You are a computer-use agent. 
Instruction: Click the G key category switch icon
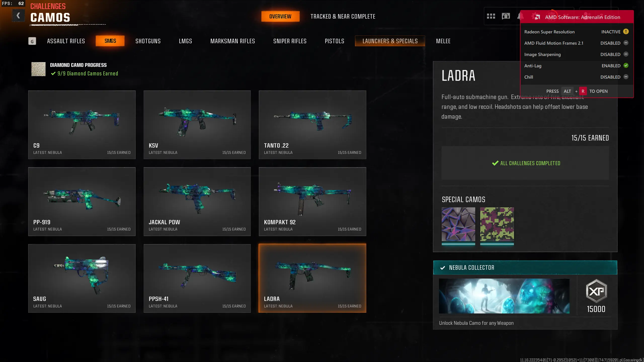pyautogui.click(x=32, y=41)
